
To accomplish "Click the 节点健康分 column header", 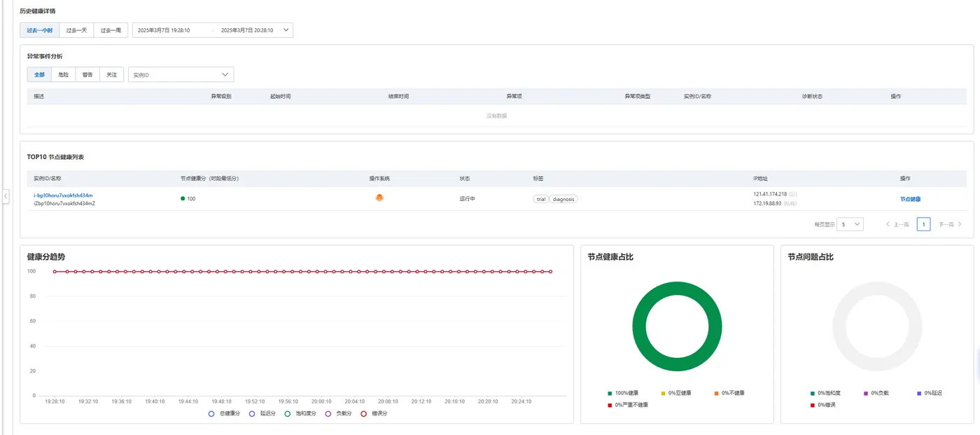I will coord(210,179).
